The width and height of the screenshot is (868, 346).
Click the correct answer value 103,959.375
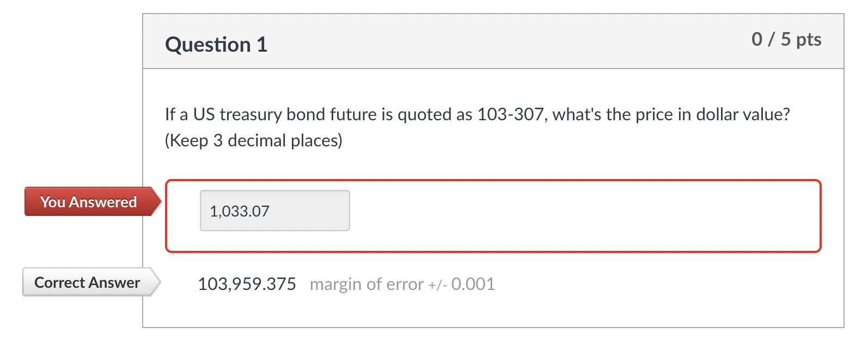(x=248, y=283)
